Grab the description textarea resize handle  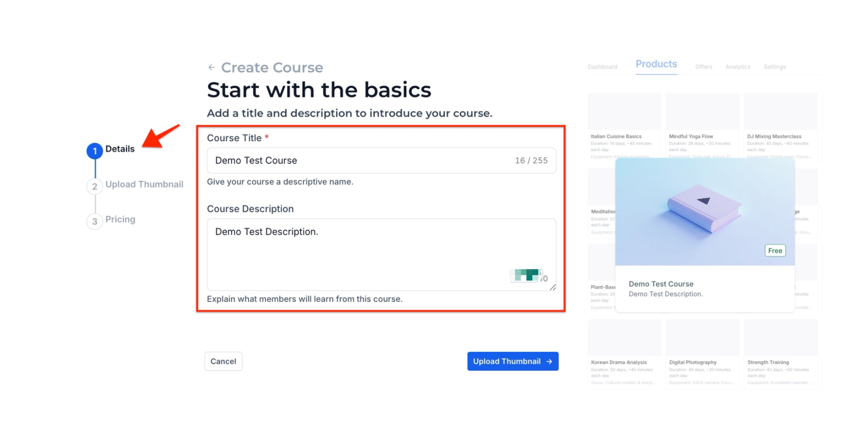[x=553, y=288]
